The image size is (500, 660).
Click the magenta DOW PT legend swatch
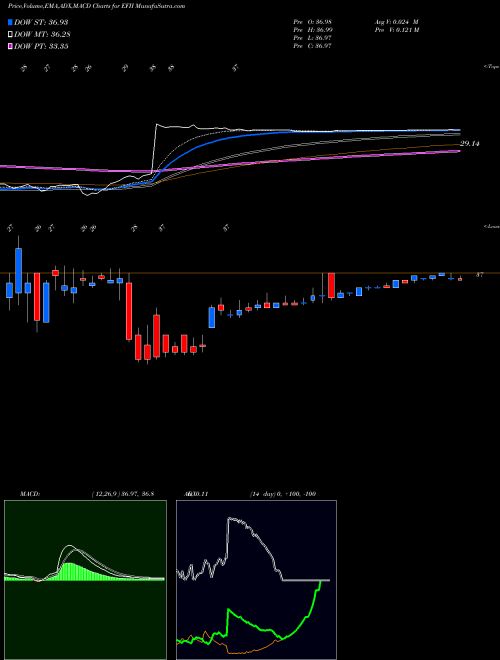click(11, 46)
